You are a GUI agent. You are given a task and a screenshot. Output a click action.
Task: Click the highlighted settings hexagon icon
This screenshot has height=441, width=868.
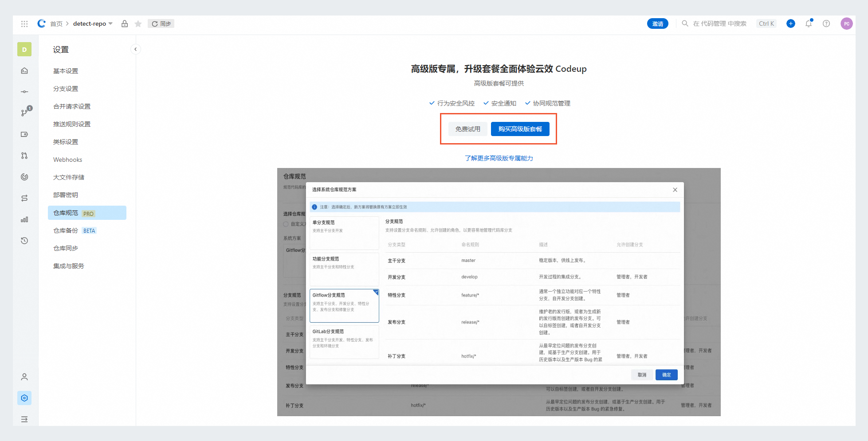pos(24,398)
